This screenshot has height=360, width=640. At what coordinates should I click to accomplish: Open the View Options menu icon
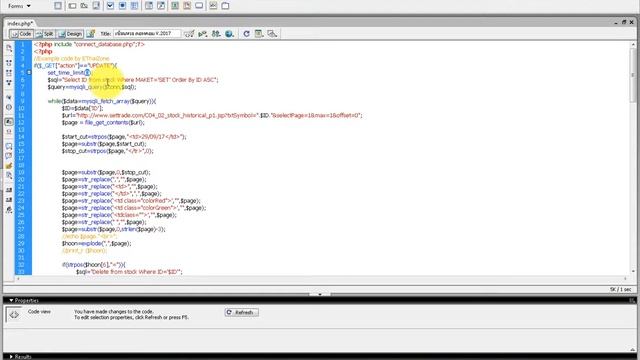click(259, 34)
